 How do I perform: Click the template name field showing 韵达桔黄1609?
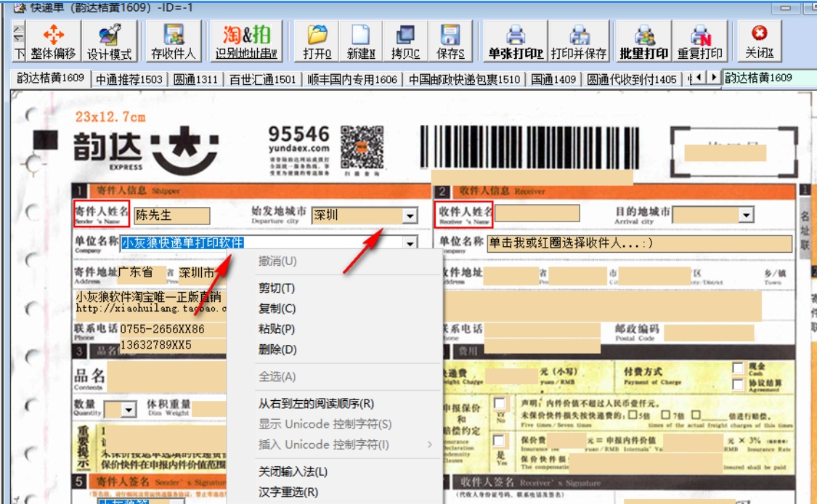point(769,78)
